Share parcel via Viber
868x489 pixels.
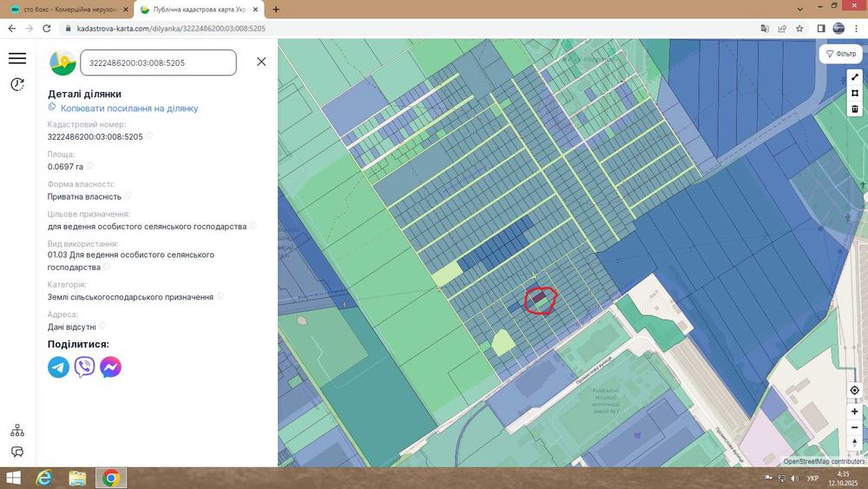(85, 367)
